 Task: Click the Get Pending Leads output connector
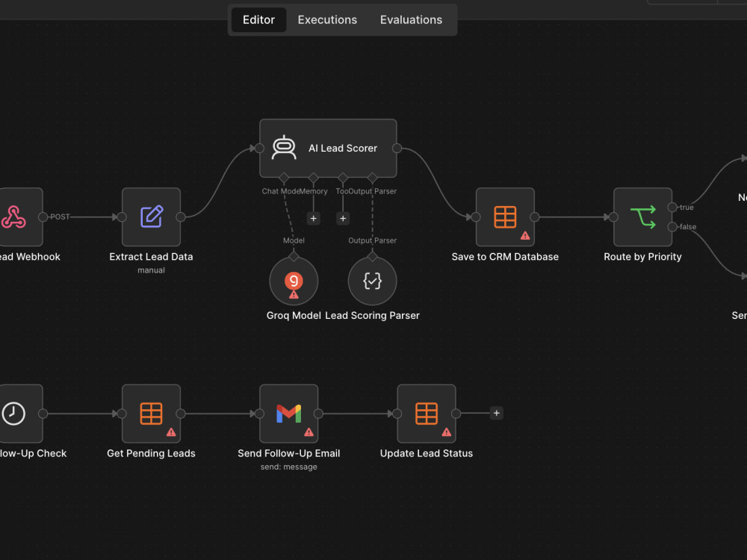click(181, 414)
